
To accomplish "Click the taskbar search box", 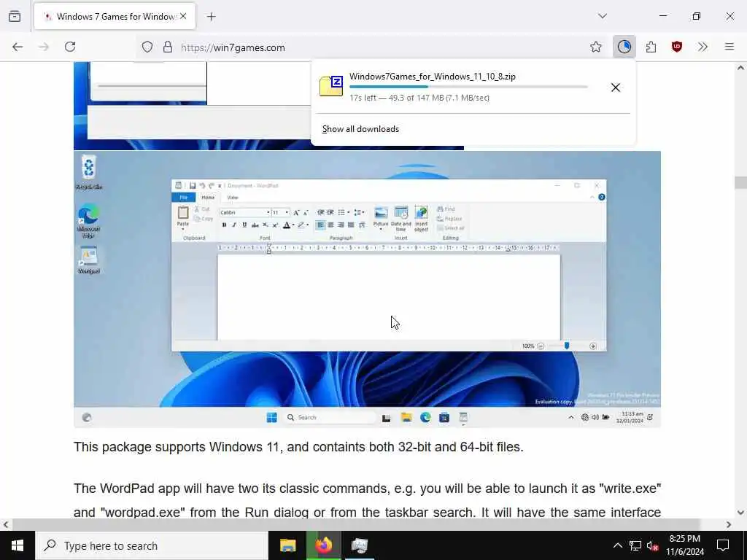I will tap(152, 545).
